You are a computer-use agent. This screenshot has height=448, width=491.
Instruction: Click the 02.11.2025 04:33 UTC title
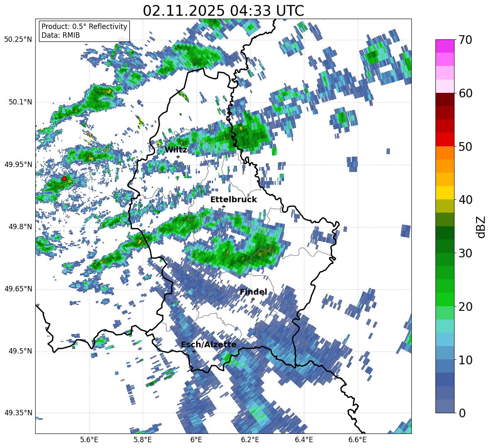point(223,11)
